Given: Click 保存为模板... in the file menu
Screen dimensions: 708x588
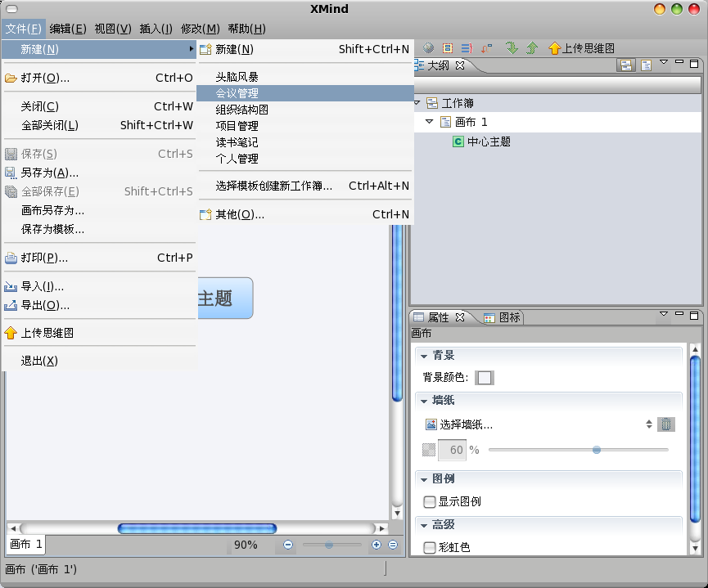Looking at the screenshot, I should (99, 230).
